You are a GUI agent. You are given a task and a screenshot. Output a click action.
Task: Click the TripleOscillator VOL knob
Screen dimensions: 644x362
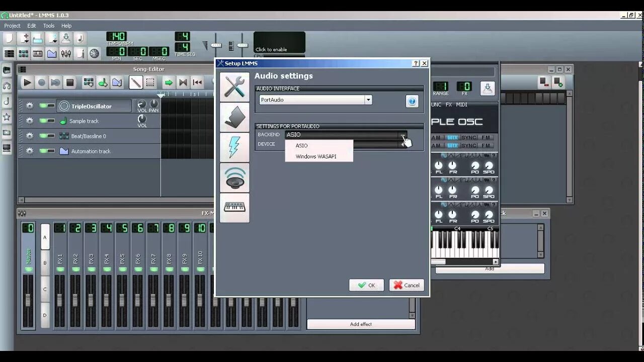[x=142, y=104]
